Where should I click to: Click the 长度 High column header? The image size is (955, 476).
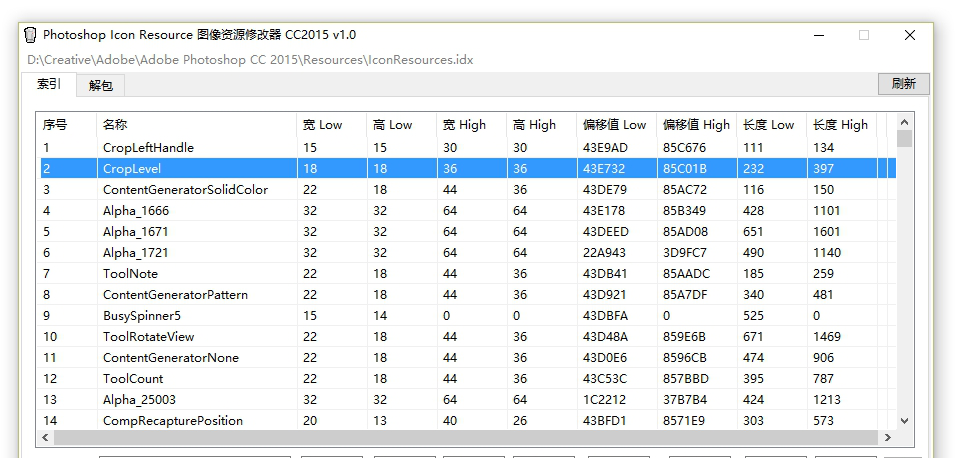[842, 125]
